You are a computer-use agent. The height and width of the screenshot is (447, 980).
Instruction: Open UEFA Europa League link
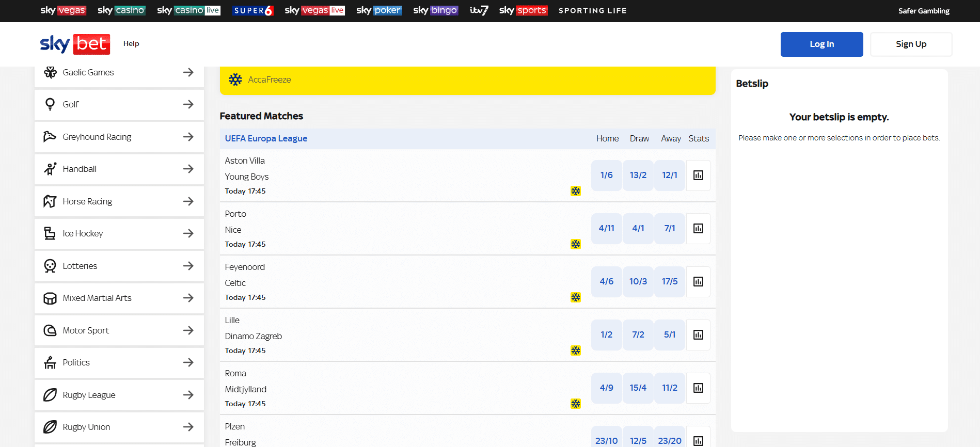pos(266,138)
